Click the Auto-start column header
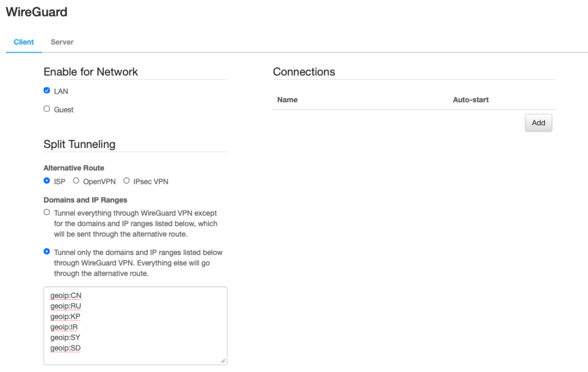Image resolution: width=588 pixels, height=372 pixels. tap(470, 100)
